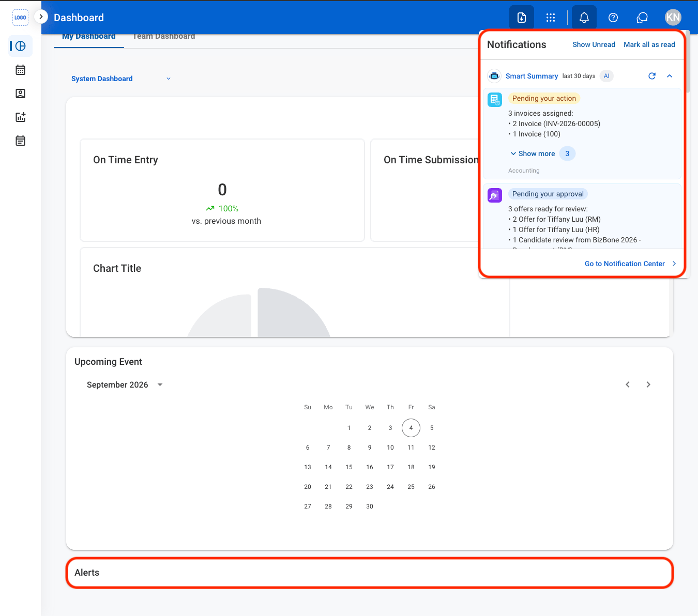Click the company logo icon
Viewport: 698px width, 616px height.
click(x=20, y=18)
